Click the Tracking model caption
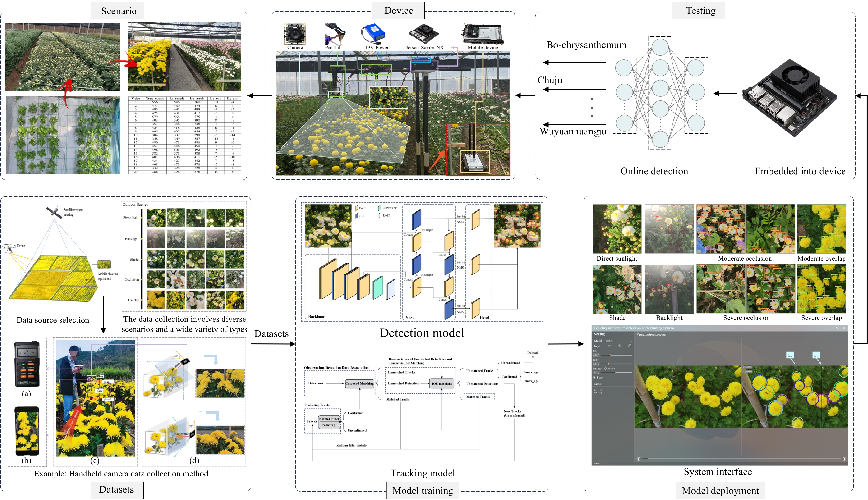The height and width of the screenshot is (500, 868). [423, 473]
